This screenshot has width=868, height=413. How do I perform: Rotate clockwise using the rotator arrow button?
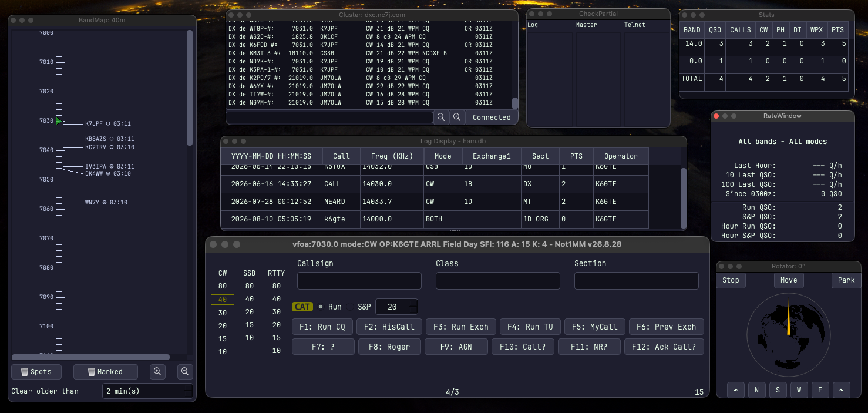[842, 390]
